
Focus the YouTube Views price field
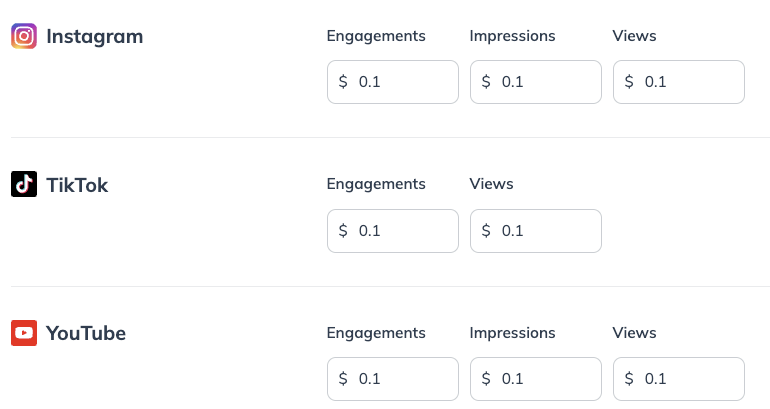679,379
